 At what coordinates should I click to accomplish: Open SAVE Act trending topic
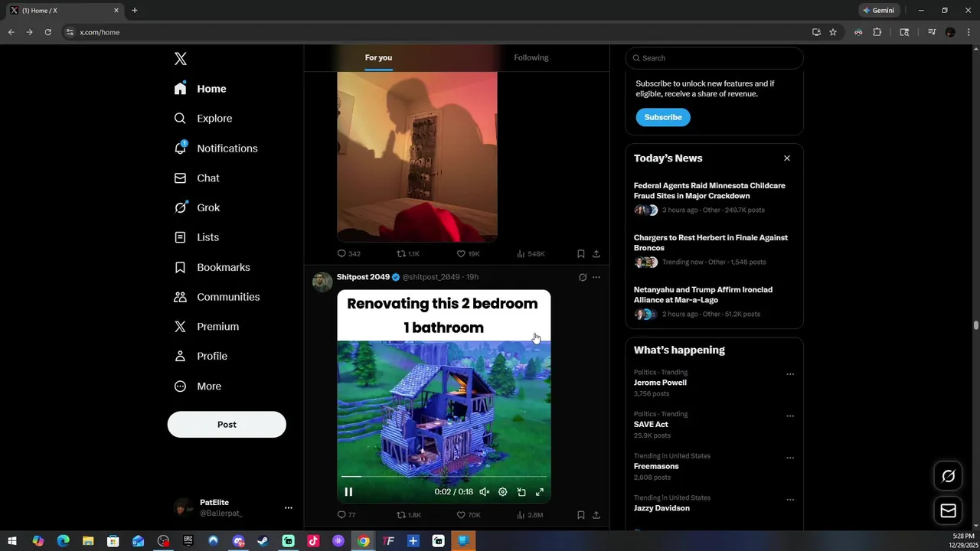coord(651,424)
